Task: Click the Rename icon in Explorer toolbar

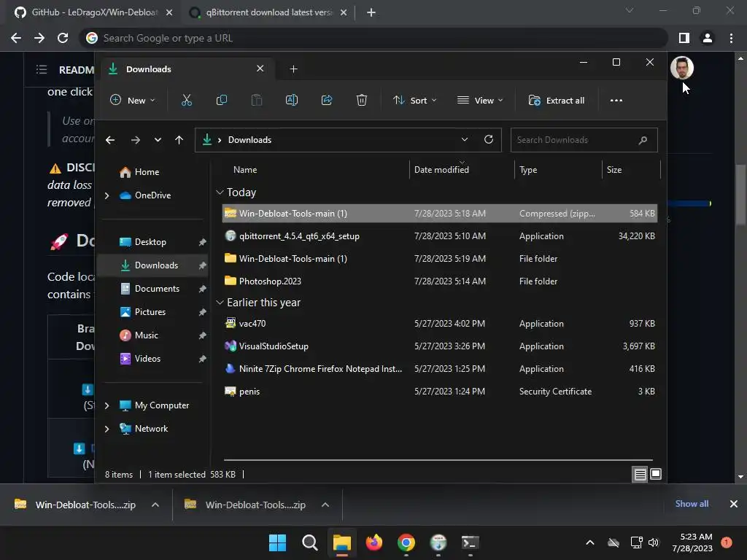Action: (292, 101)
